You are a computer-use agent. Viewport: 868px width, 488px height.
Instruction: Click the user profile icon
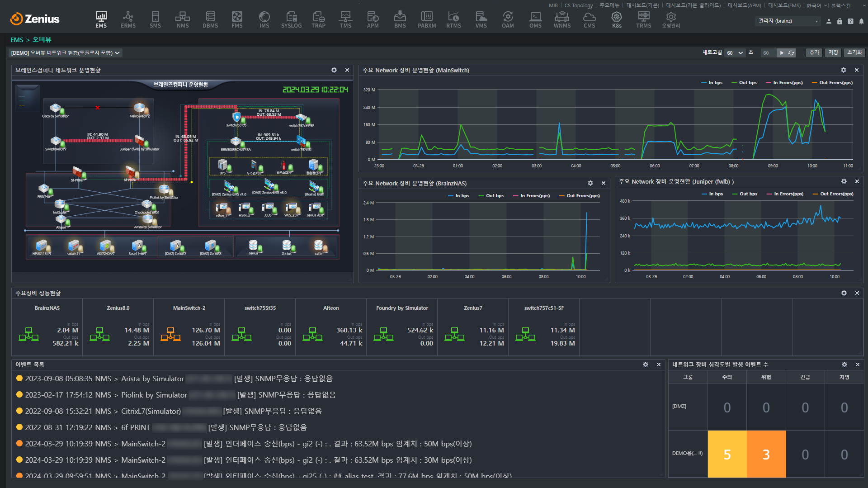pos(829,21)
